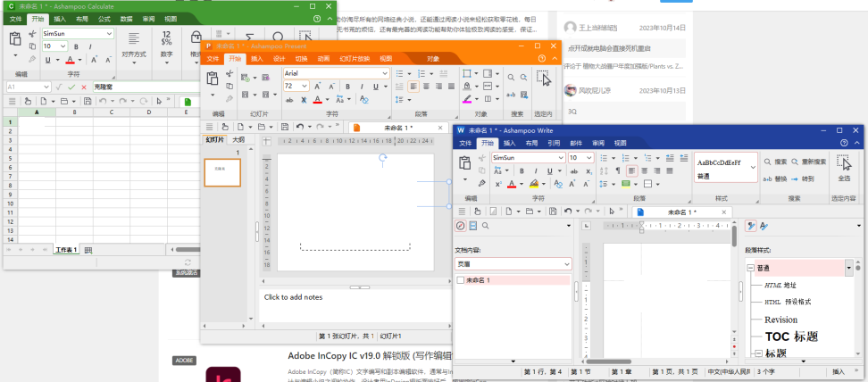Click the 重新搜索 button in Write ribbon
This screenshot has height=382, width=868.
[809, 162]
